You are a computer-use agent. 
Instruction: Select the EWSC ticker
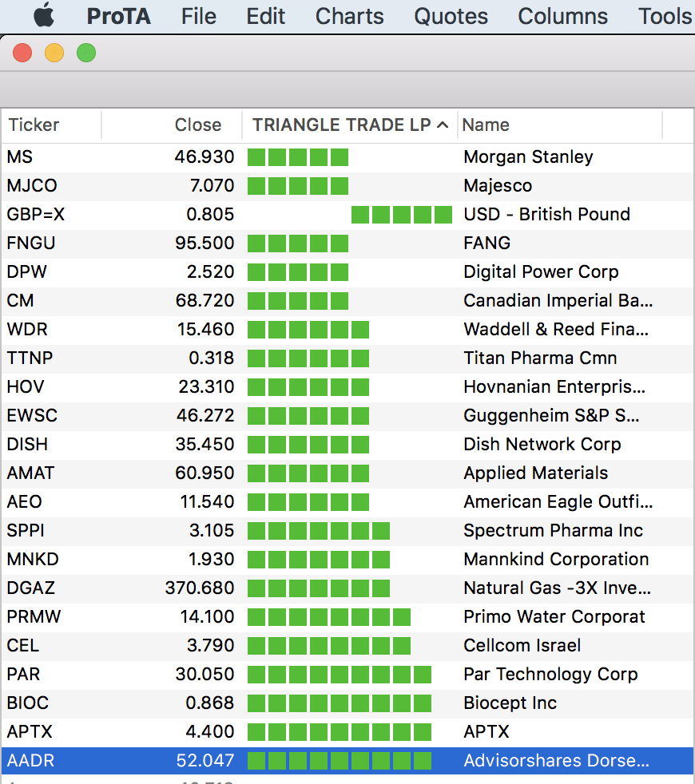(x=32, y=416)
